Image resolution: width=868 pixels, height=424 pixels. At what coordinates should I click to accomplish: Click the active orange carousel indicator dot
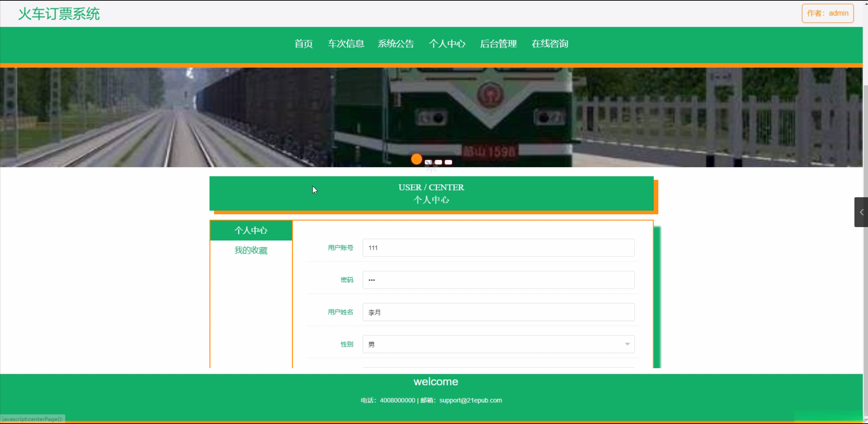416,159
